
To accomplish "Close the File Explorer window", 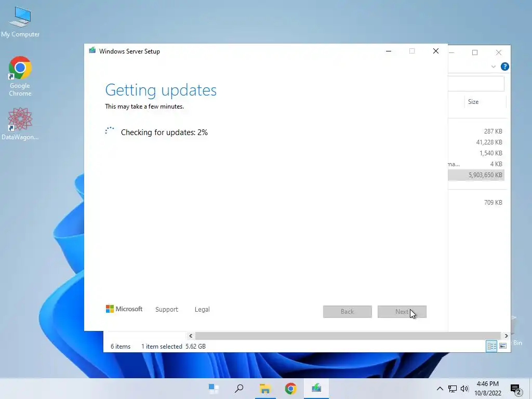I will (x=498, y=52).
